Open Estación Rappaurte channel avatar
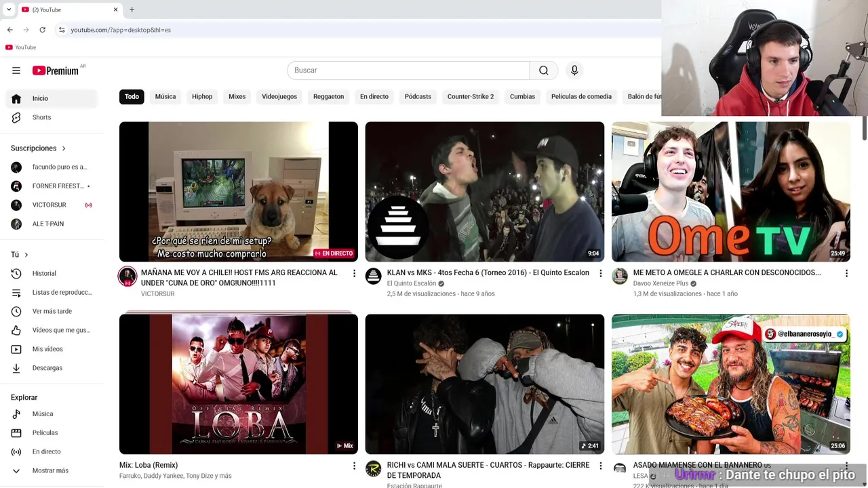The height and width of the screenshot is (488, 868). pos(374,468)
